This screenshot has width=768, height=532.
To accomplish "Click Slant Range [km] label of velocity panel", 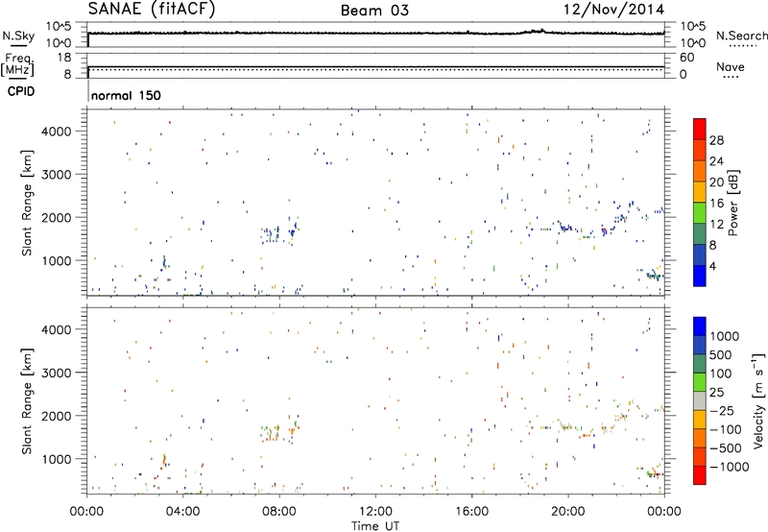I will point(27,400).
